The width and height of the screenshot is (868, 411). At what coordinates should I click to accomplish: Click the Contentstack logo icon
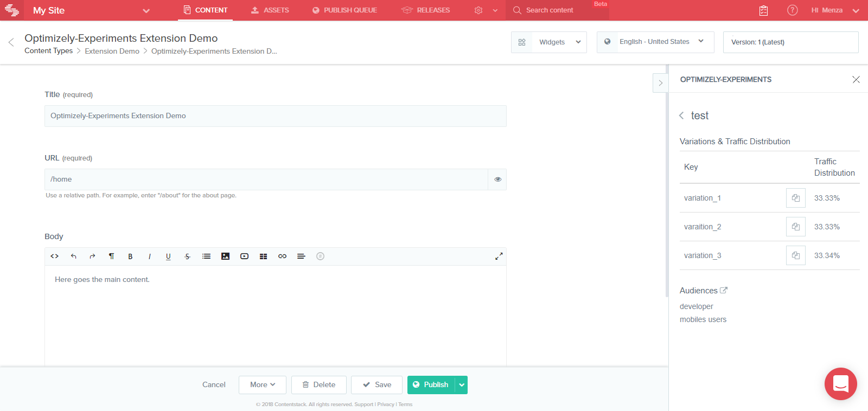point(12,10)
